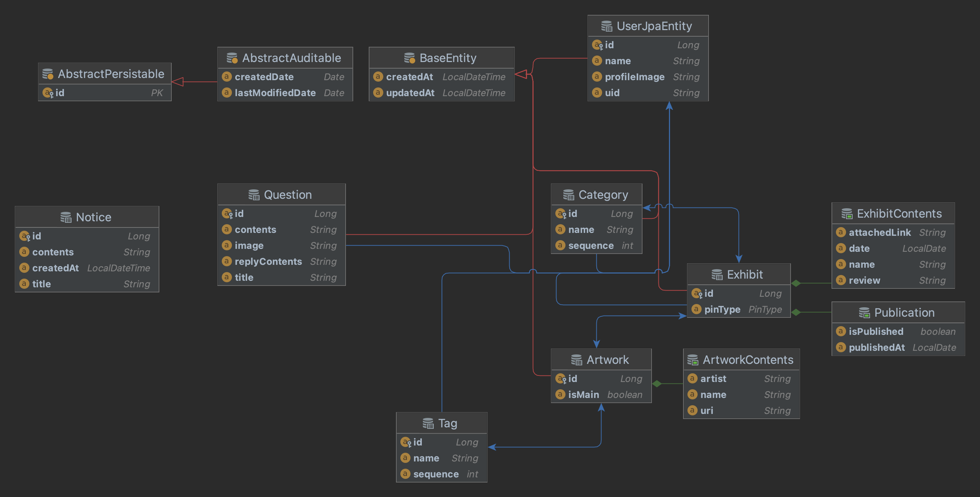This screenshot has width=980, height=497.
Task: Select the AbstractPersistable entity title
Action: 111,74
